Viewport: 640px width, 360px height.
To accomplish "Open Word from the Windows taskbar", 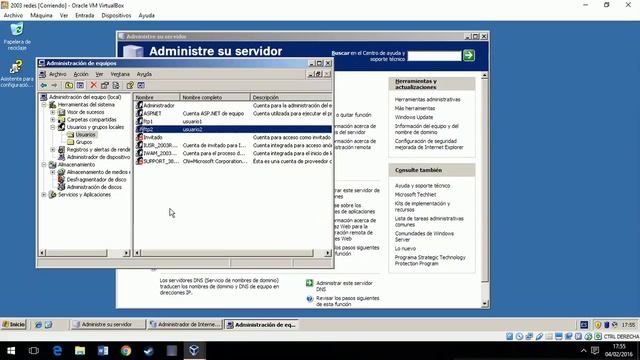I will coord(103,351).
